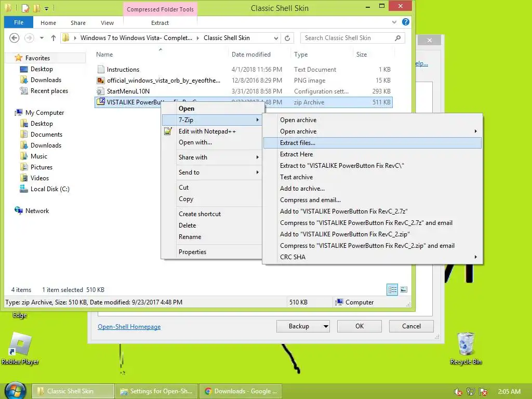This screenshot has width=532, height=399.
Task: Sort by the Name column header
Action: point(160,54)
